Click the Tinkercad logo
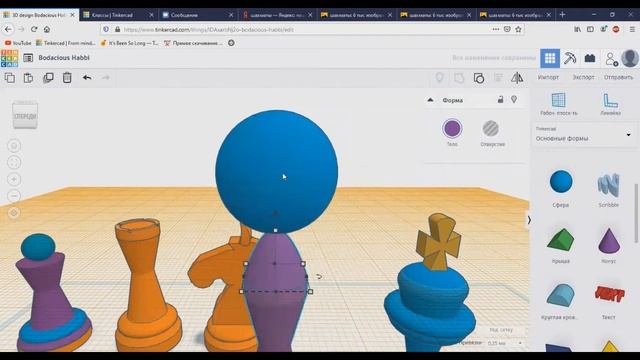The image size is (640, 360). coord(9,58)
